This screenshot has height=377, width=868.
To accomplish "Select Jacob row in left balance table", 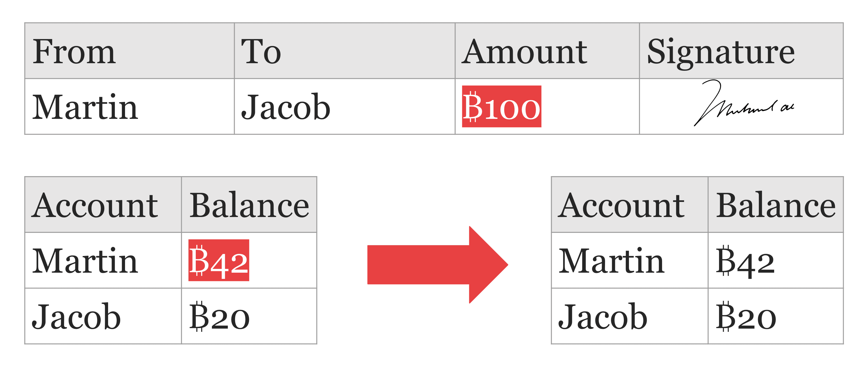I will pos(76,317).
